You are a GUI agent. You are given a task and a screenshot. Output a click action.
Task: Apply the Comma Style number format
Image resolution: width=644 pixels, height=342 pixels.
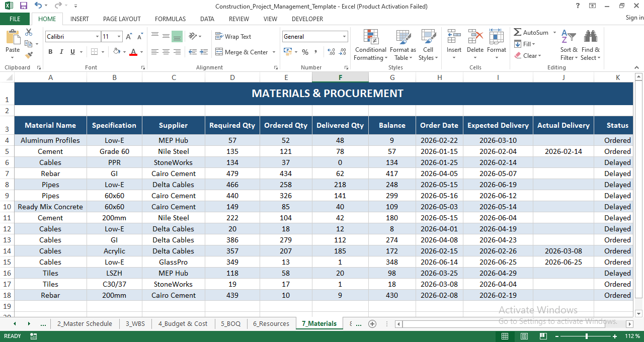coord(315,52)
